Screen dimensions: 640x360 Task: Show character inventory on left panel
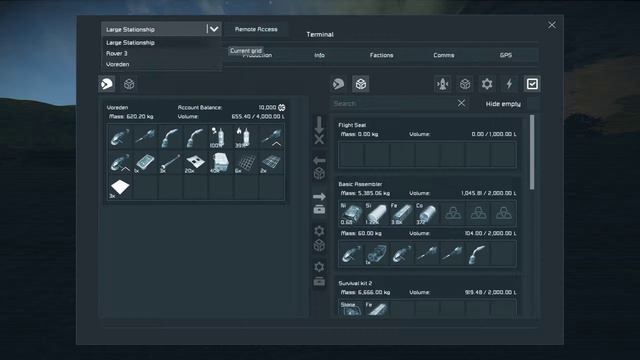click(107, 84)
